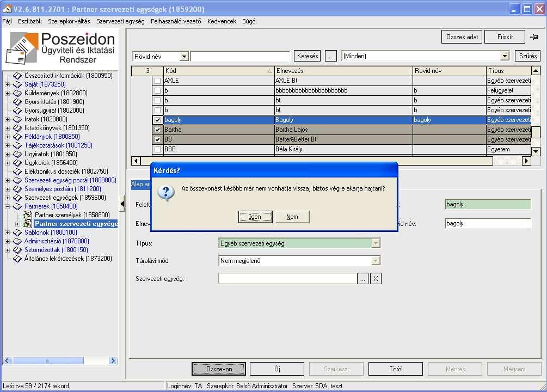Click the Iktatókönyvek node icon
Image resolution: width=547 pixels, height=392 pixels.
[17, 128]
